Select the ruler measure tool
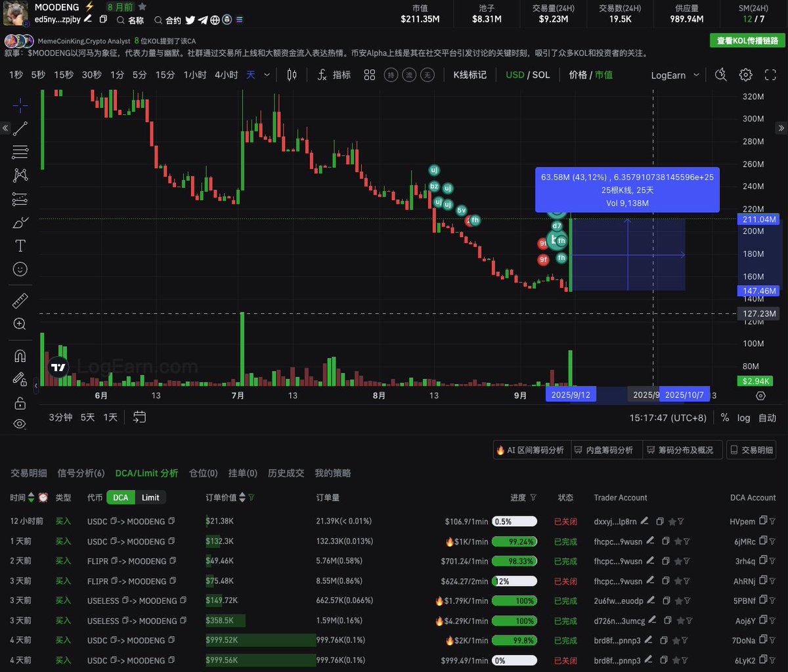The image size is (788, 672). (x=20, y=302)
